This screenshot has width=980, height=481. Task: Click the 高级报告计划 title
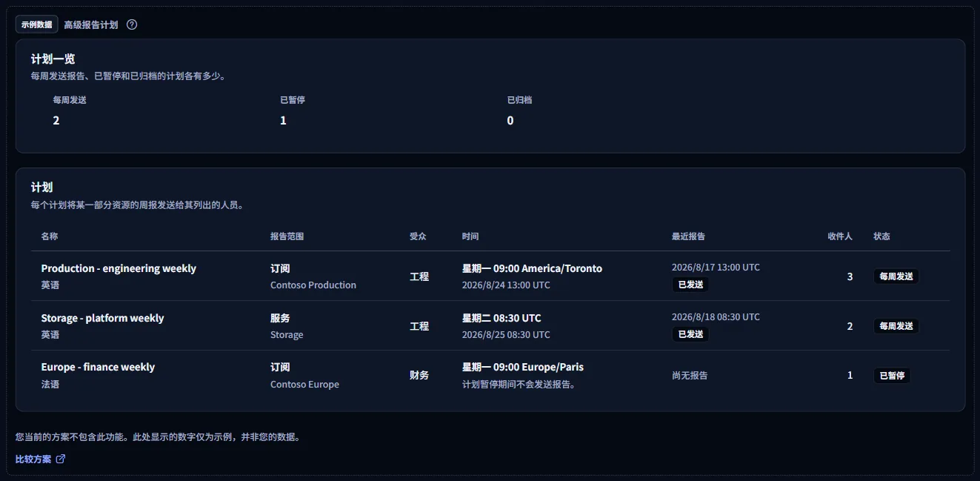90,24
